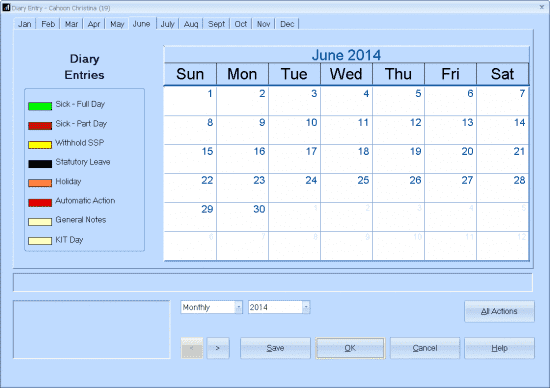Cancel the diary entry dialog
This screenshot has height=388, width=550.
click(x=425, y=348)
